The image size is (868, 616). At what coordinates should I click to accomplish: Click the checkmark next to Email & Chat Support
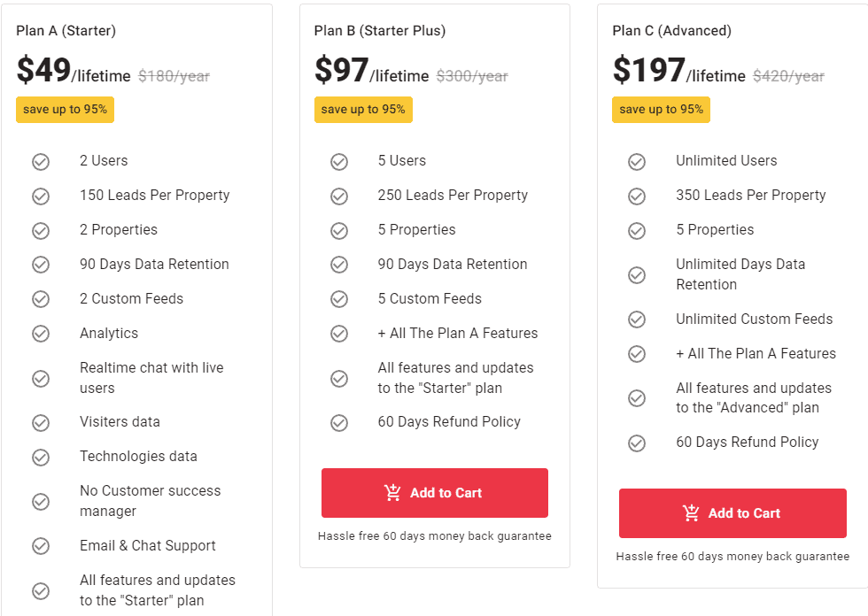point(41,545)
